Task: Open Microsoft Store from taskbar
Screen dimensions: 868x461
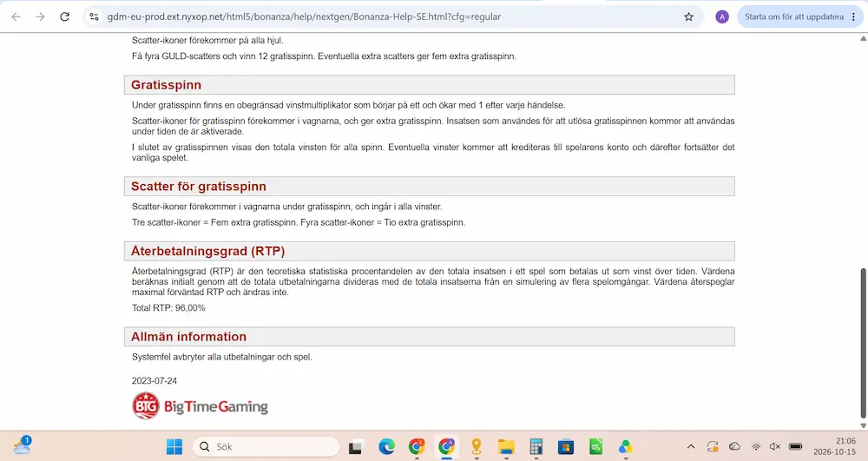Action: coord(566,446)
